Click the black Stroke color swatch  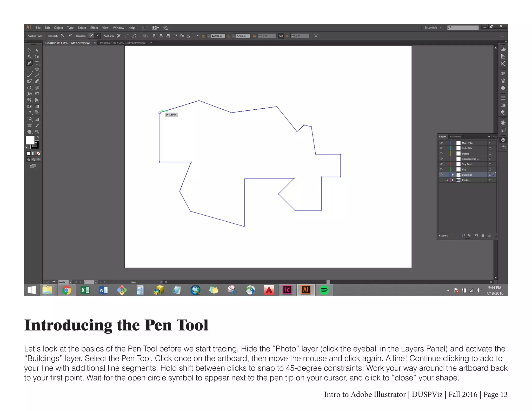click(35, 145)
